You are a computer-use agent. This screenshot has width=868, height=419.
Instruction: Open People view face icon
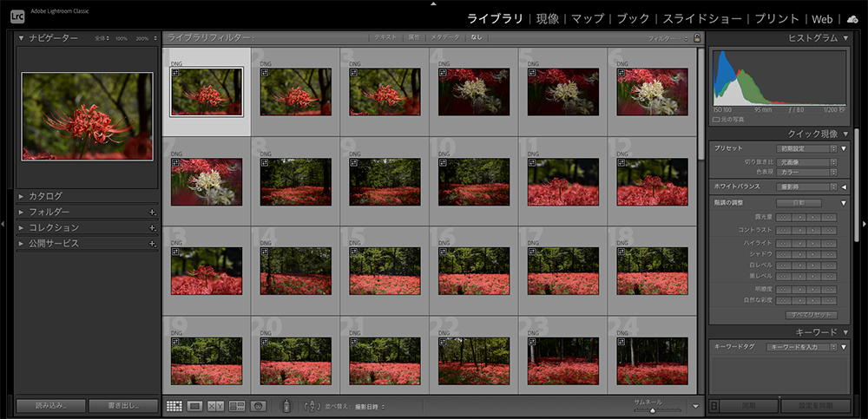(x=258, y=405)
